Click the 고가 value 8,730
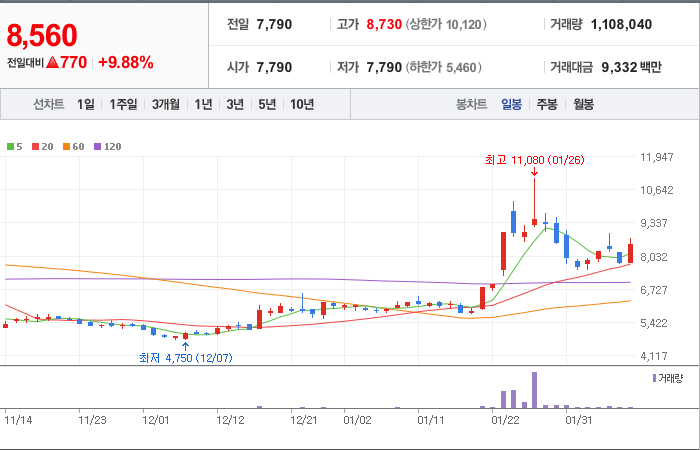 384,24
